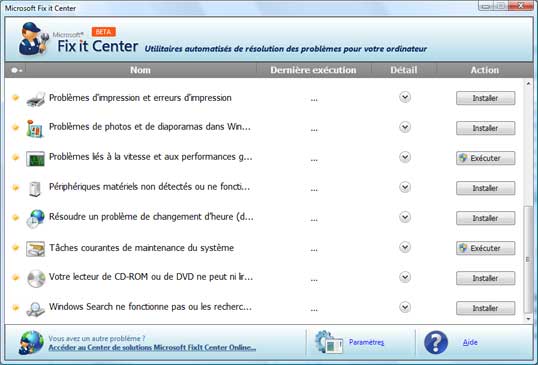Viewport: 538px width, 365px height.
Task: Click the photos and diaporamas problem icon
Action: click(35, 129)
